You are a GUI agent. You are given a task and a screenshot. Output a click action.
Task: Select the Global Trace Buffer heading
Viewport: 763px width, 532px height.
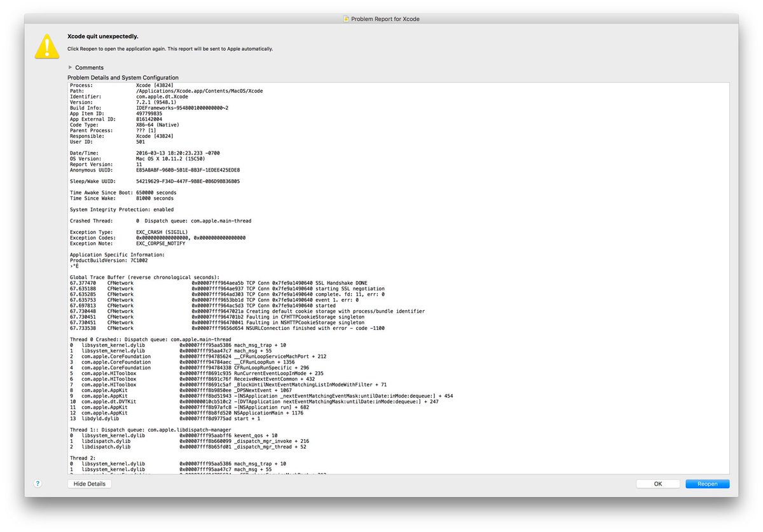click(x=146, y=277)
